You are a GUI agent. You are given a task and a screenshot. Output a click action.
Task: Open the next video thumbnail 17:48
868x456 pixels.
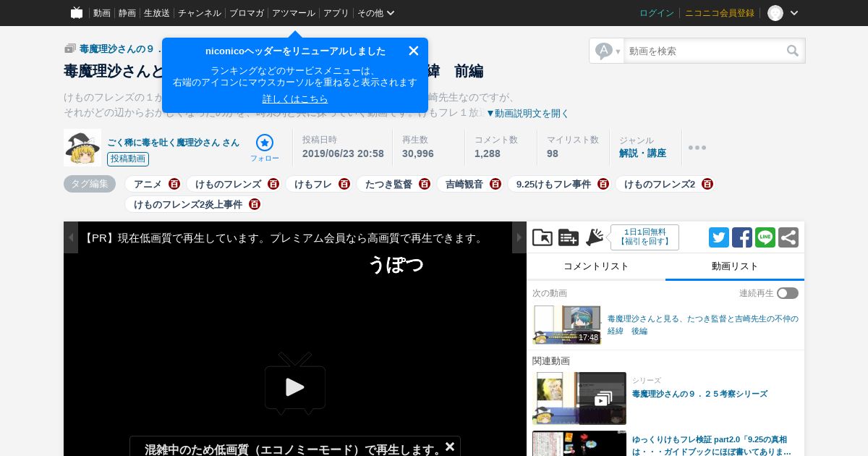(x=567, y=325)
